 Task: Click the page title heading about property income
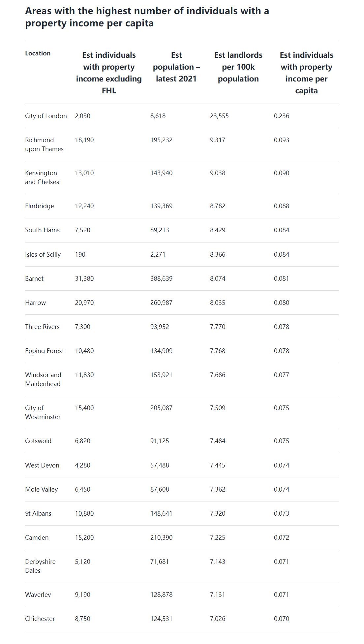[147, 17]
